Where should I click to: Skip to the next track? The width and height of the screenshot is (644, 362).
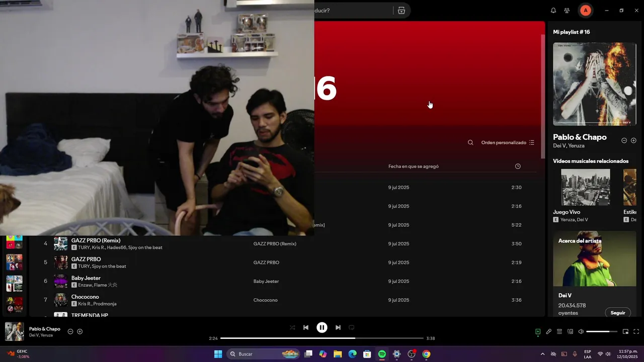[x=338, y=327]
